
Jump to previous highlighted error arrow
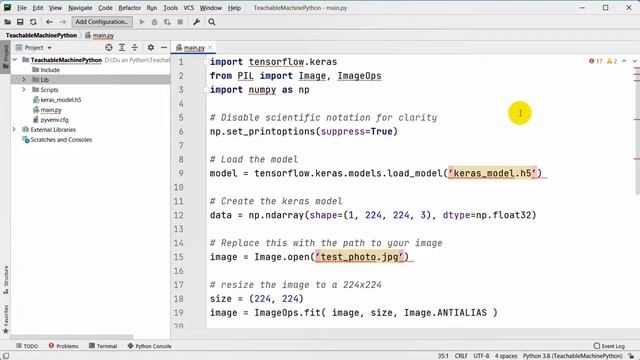(624, 61)
